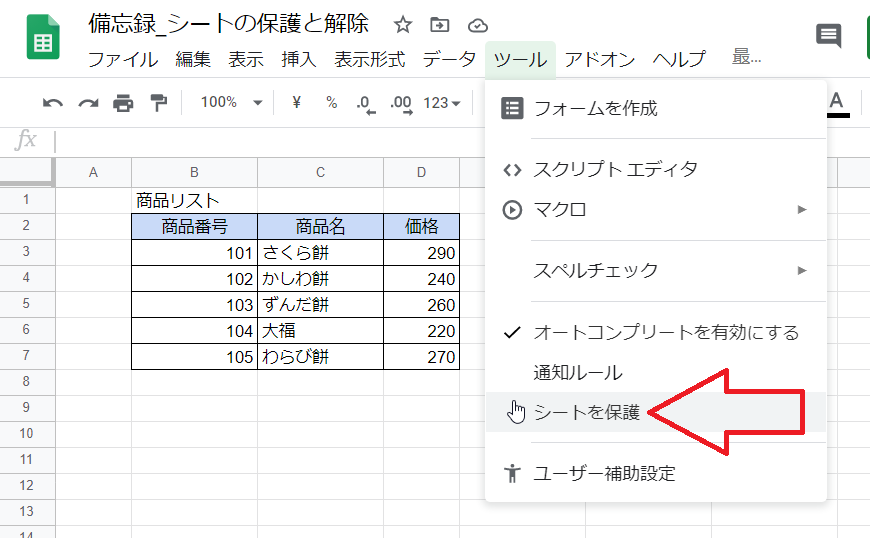Image resolution: width=870 pixels, height=538 pixels.
Task: Star the document title
Action: pos(403,25)
